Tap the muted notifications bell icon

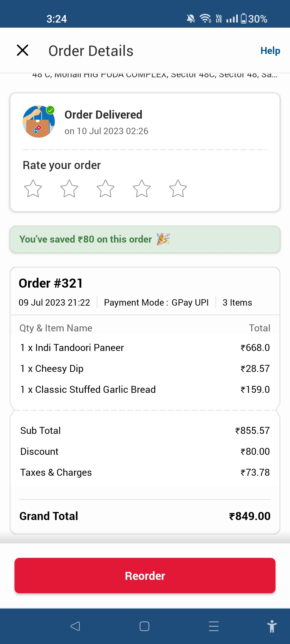pos(191,19)
